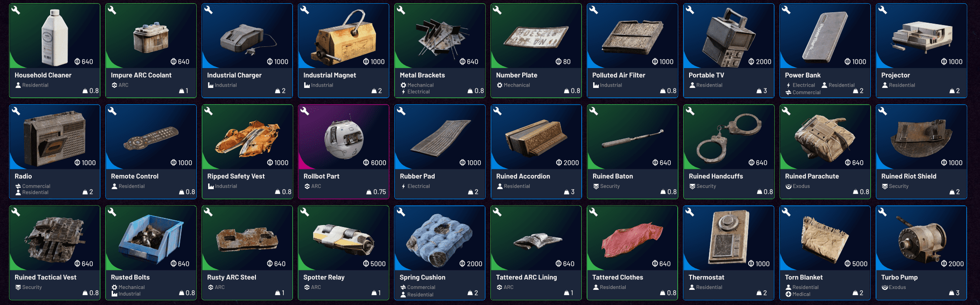Image resolution: width=980 pixels, height=305 pixels.
Task: Open the Rusted Bolts item image
Action: coord(151,238)
